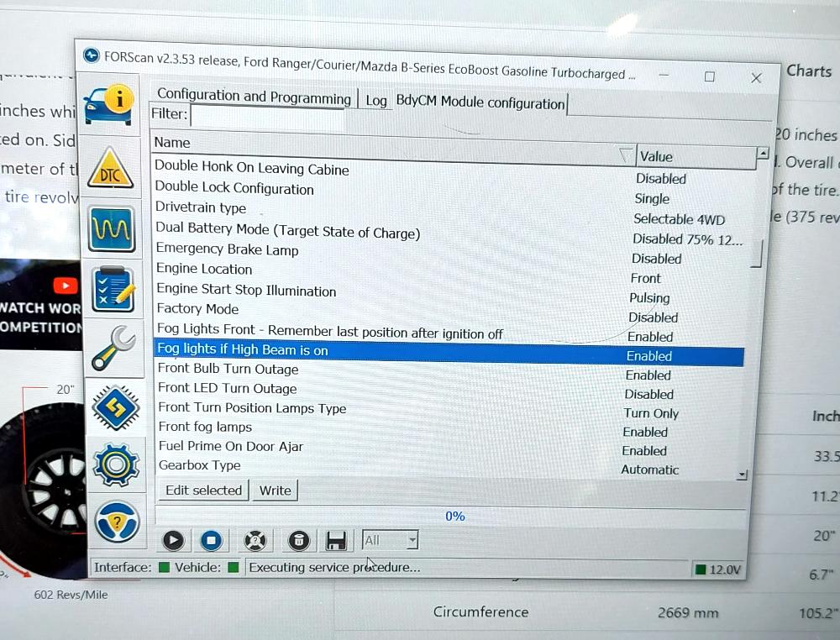Click the chip configuration and programming icon

[x=114, y=407]
